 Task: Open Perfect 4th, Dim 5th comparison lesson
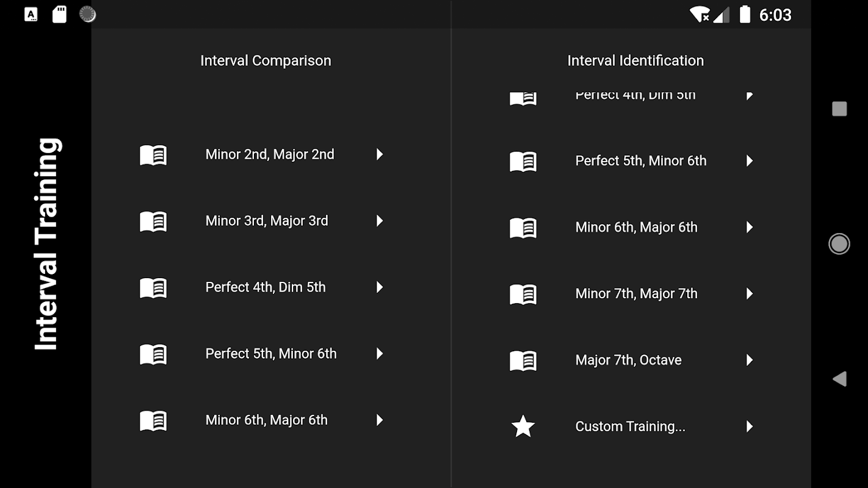click(x=266, y=287)
